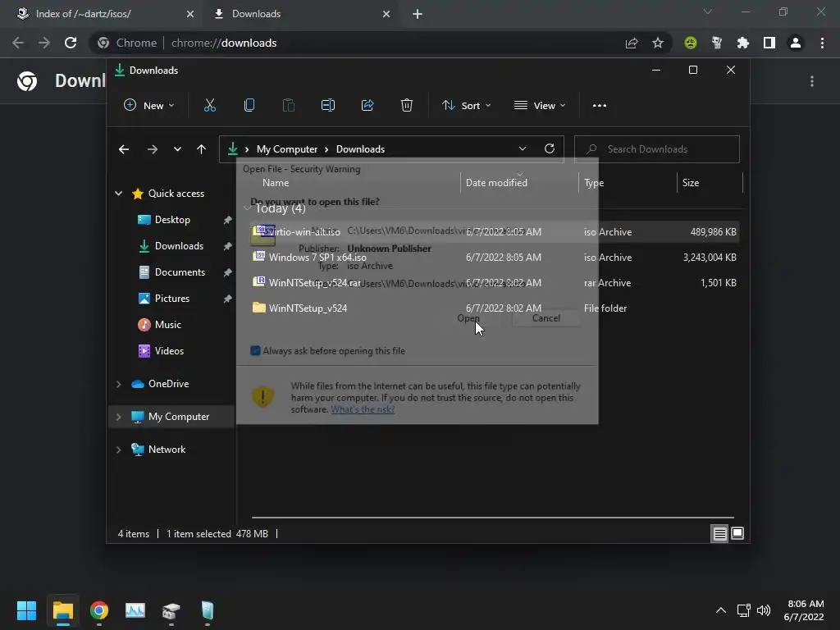Toggle Chrome side panel icon

point(769,43)
